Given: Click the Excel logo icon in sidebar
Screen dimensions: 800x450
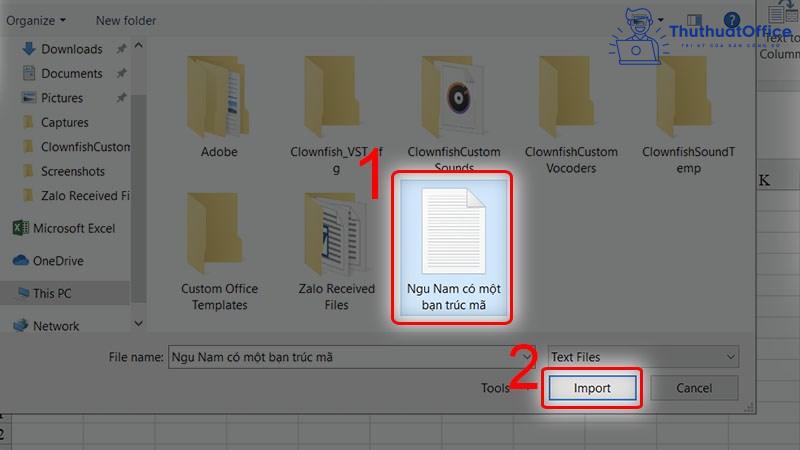Looking at the screenshot, I should coord(20,228).
